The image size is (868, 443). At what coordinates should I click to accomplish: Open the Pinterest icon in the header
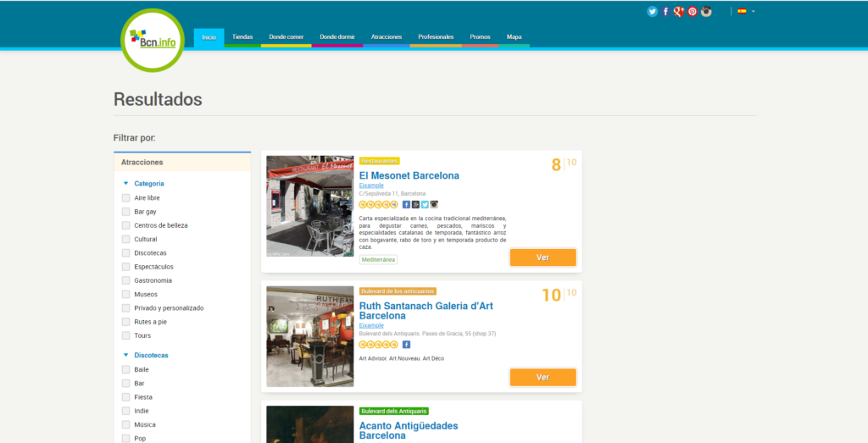[x=693, y=12]
